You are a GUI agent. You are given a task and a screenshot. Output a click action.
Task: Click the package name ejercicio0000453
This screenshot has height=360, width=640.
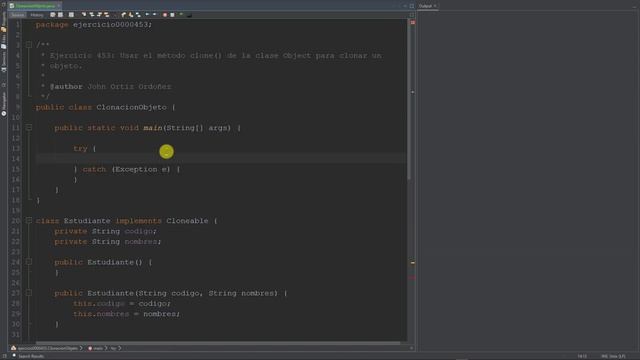click(x=111, y=24)
